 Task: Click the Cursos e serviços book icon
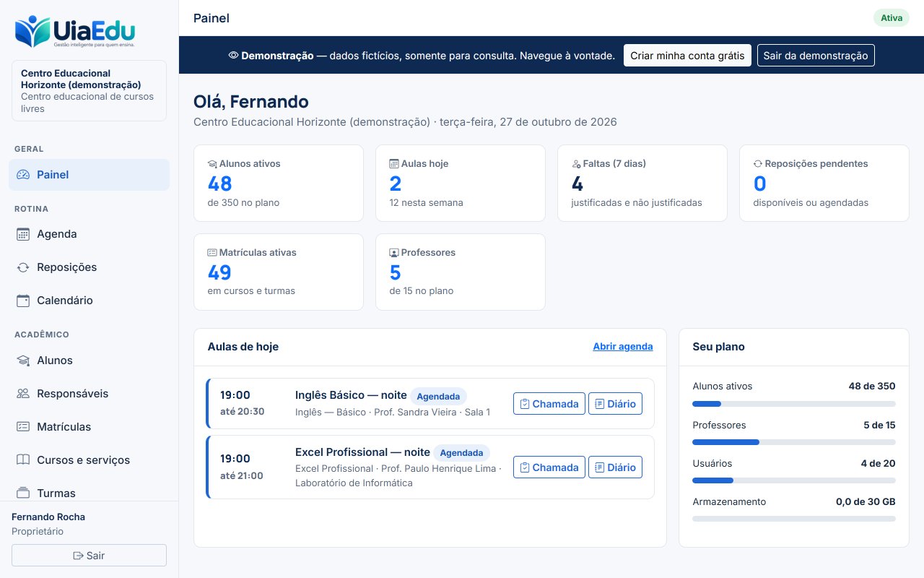(23, 460)
